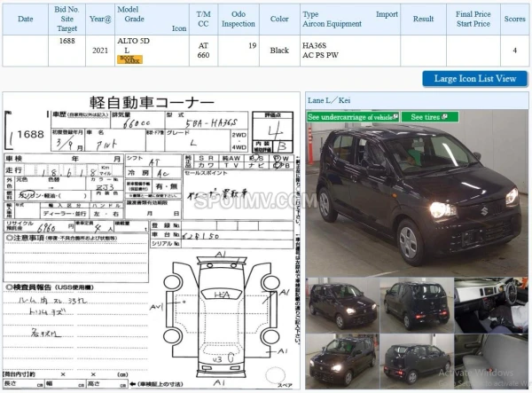The height and width of the screenshot is (393, 532).
Task: Click the Bid No. Site Target header
Action: (66, 19)
